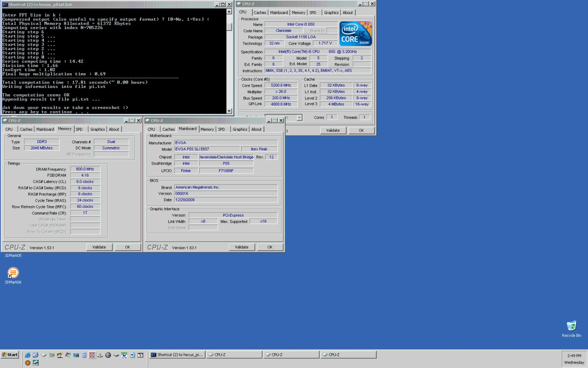Viewport: 588px width, 368px height.
Task: Click the Core Speed 5200.6 MHz value
Action: [x=281, y=85]
